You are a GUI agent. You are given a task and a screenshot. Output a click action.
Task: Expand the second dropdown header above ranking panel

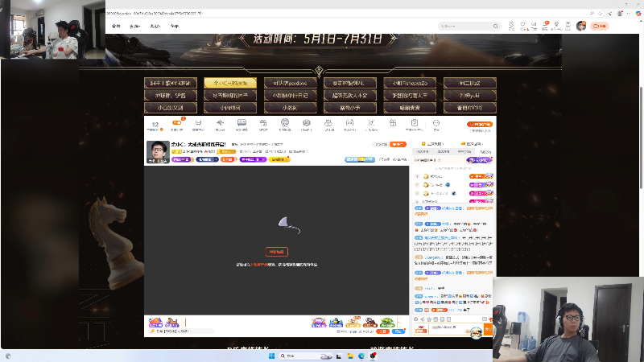pos(472,144)
